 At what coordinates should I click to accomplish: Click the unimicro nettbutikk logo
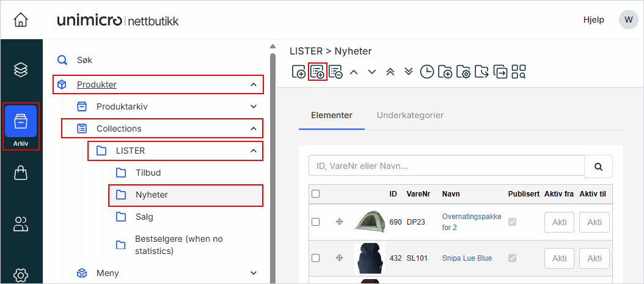117,21
